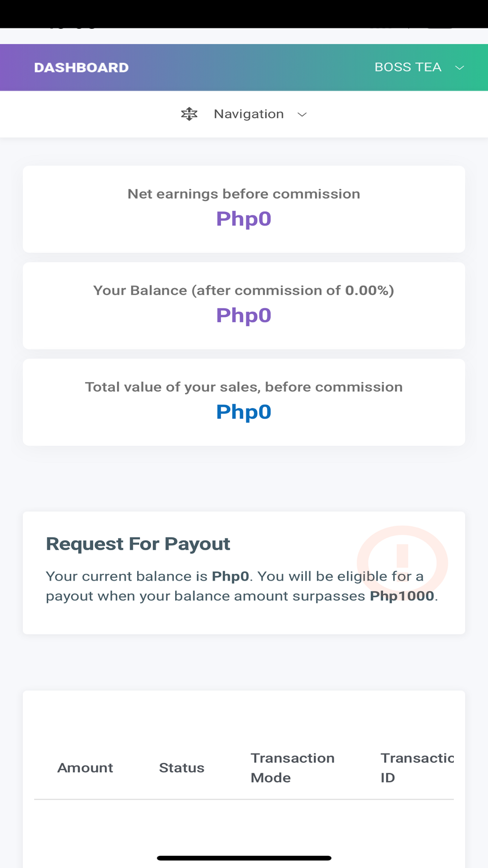Click the Navigation compass-arrows icon
This screenshot has width=488, height=868.
189,114
